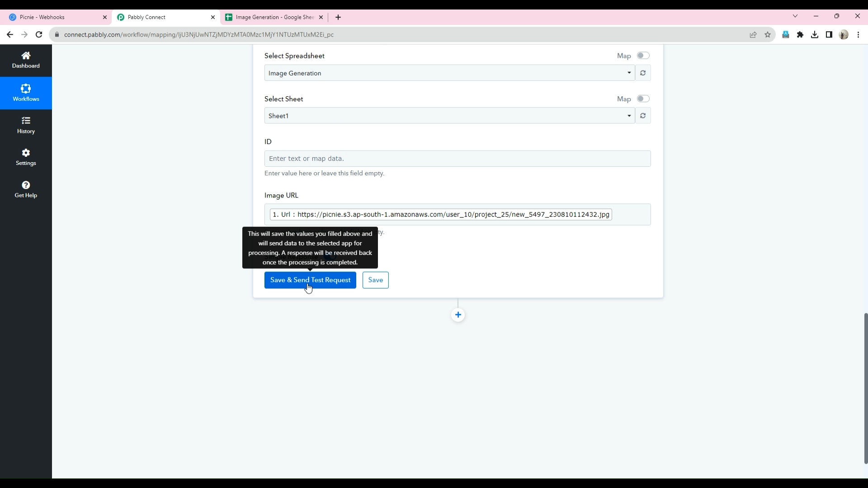The width and height of the screenshot is (868, 488).
Task: Refresh the Select Spreadsheet list
Action: click(643, 73)
